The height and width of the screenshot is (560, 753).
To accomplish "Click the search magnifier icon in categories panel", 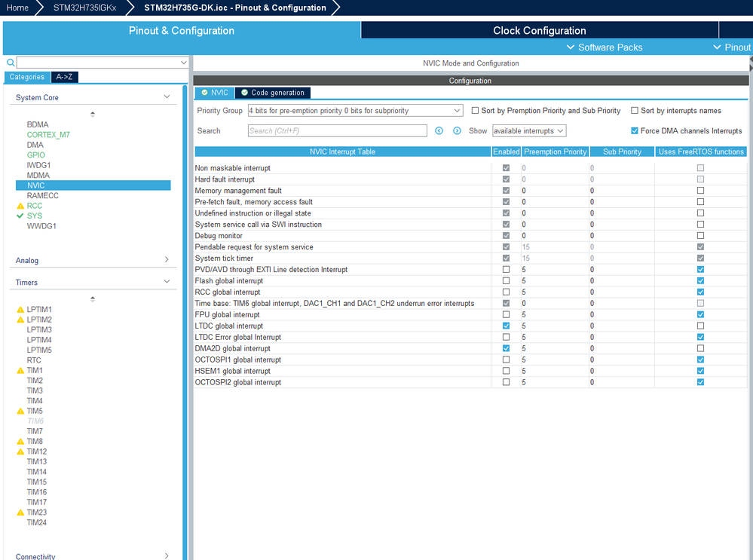I will tap(10, 63).
